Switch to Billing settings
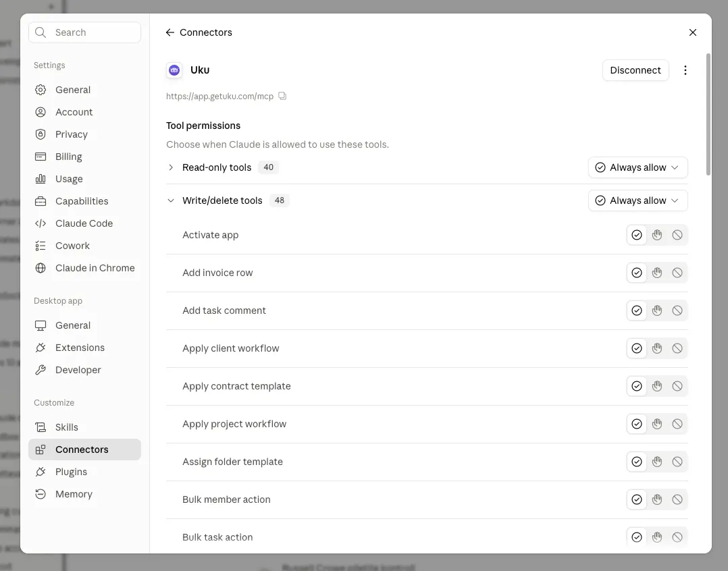728x571 pixels. coord(84,157)
